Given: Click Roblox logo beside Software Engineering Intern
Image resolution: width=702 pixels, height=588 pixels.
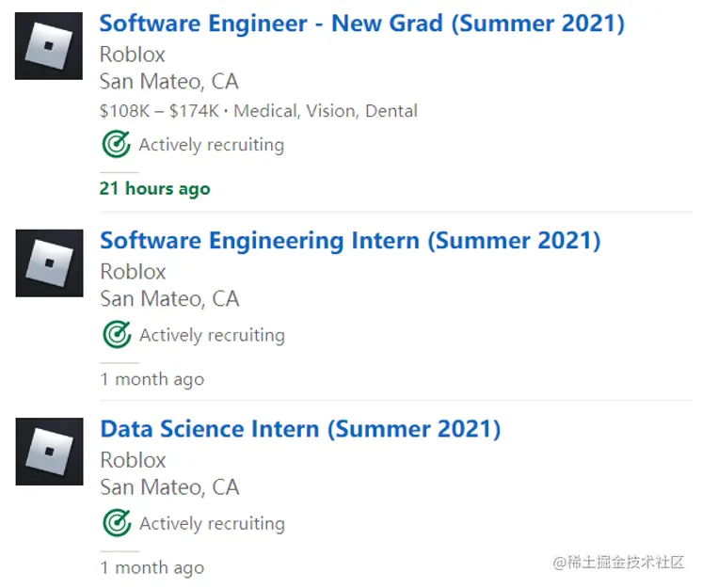Looking at the screenshot, I should (49, 263).
